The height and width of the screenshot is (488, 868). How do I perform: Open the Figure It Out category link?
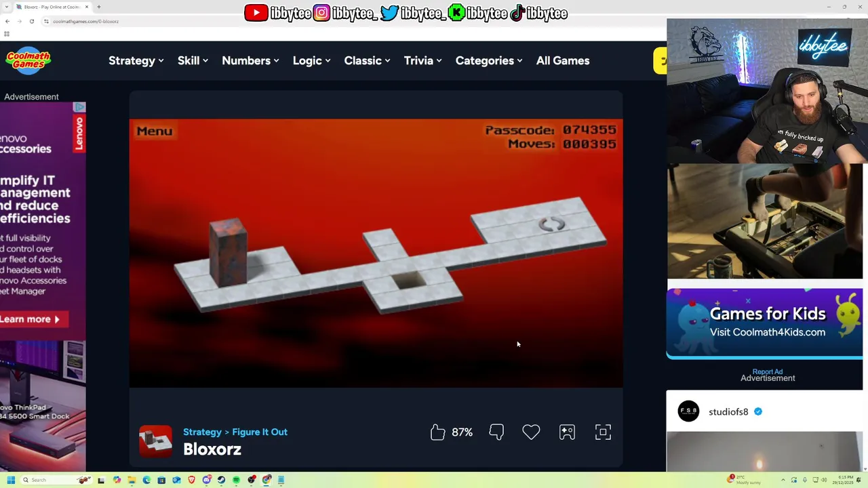point(260,432)
